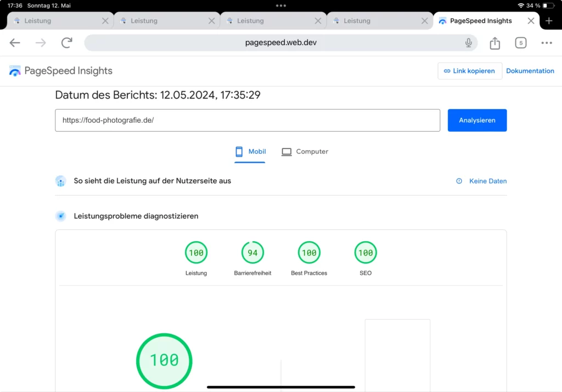The height and width of the screenshot is (392, 562).
Task: Tap the microphone icon in the address bar
Action: click(468, 43)
